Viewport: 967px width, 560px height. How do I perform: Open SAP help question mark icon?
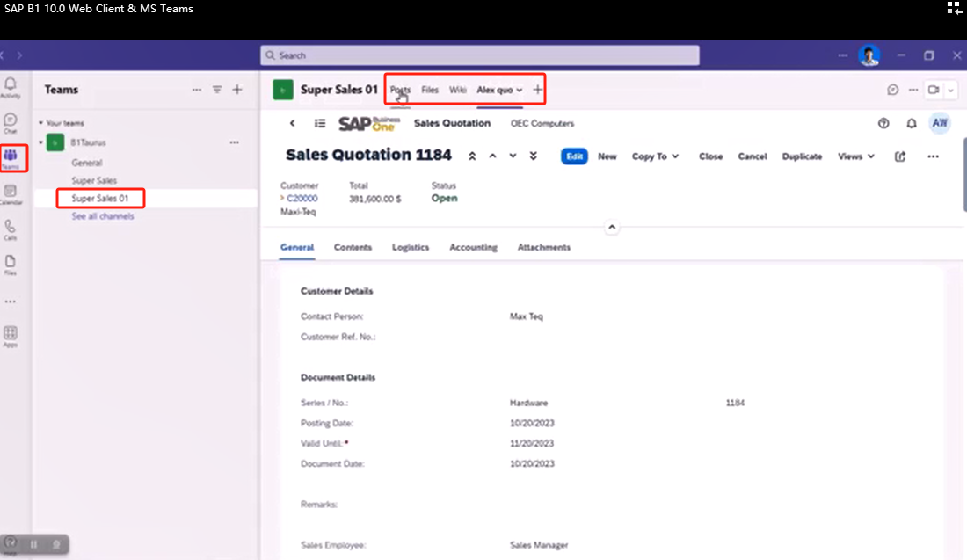883,123
